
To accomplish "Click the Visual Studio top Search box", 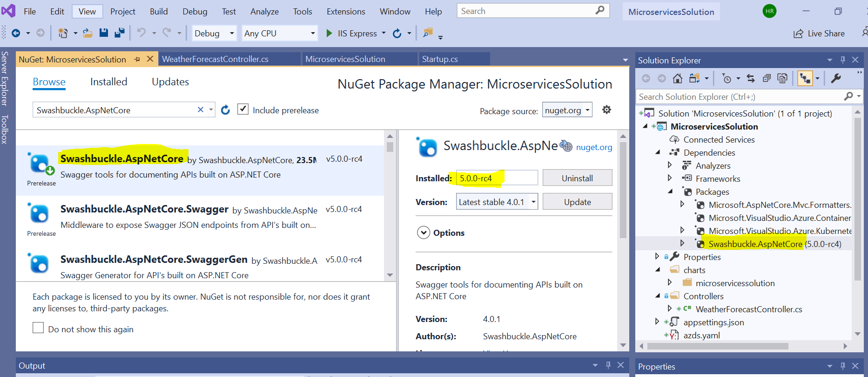I will point(533,11).
